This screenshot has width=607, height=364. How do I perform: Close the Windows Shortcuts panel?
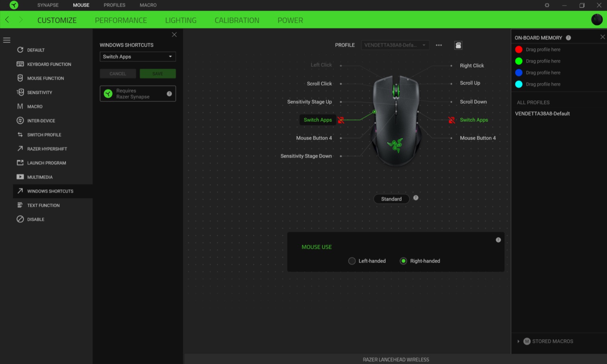click(174, 35)
